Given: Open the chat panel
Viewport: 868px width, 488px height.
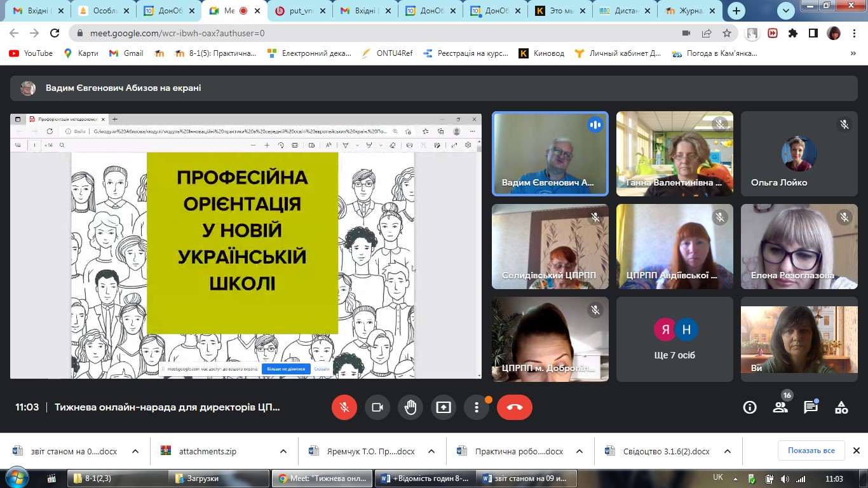Looking at the screenshot, I should click(x=811, y=407).
